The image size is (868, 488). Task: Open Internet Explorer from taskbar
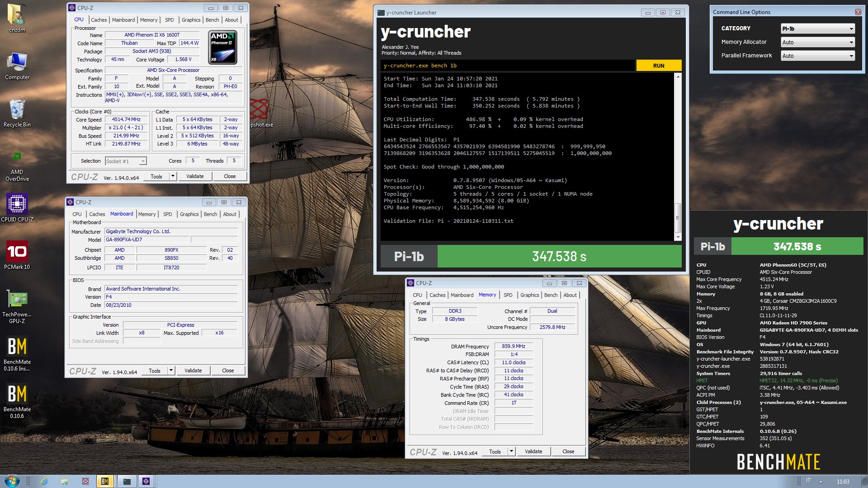click(44, 481)
